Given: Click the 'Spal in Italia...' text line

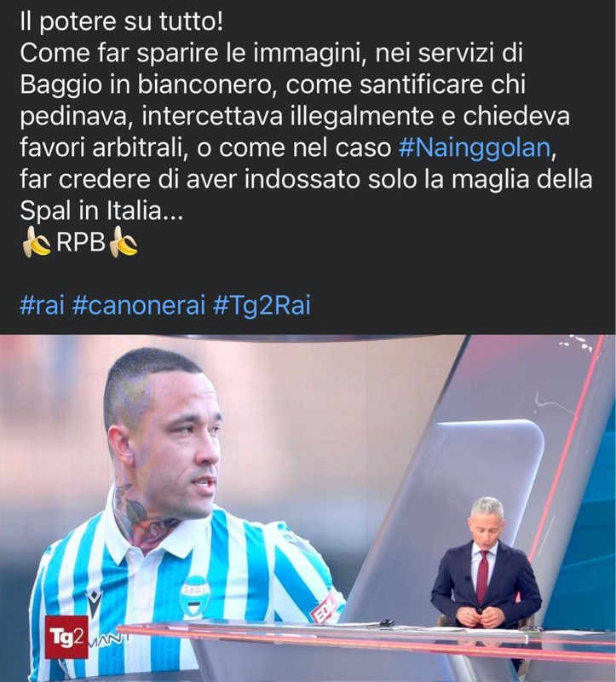Looking at the screenshot, I should pos(101,211).
